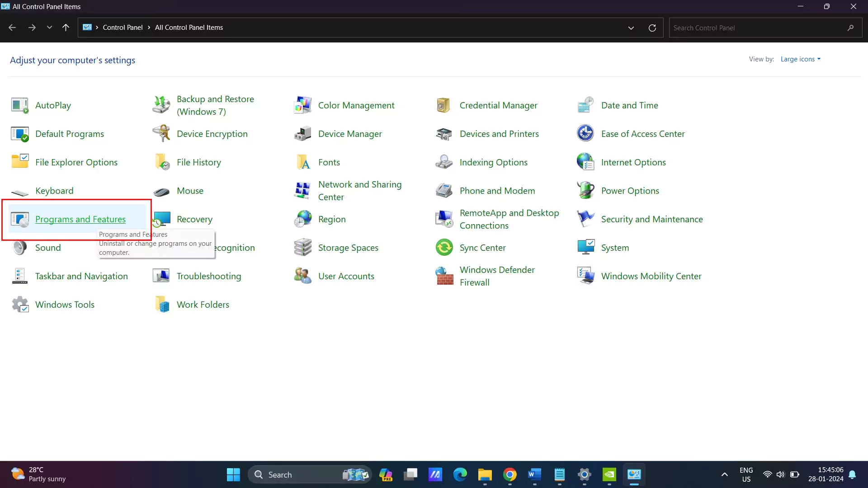
Task: Open File Explorer from the taskbar
Action: [485, 474]
